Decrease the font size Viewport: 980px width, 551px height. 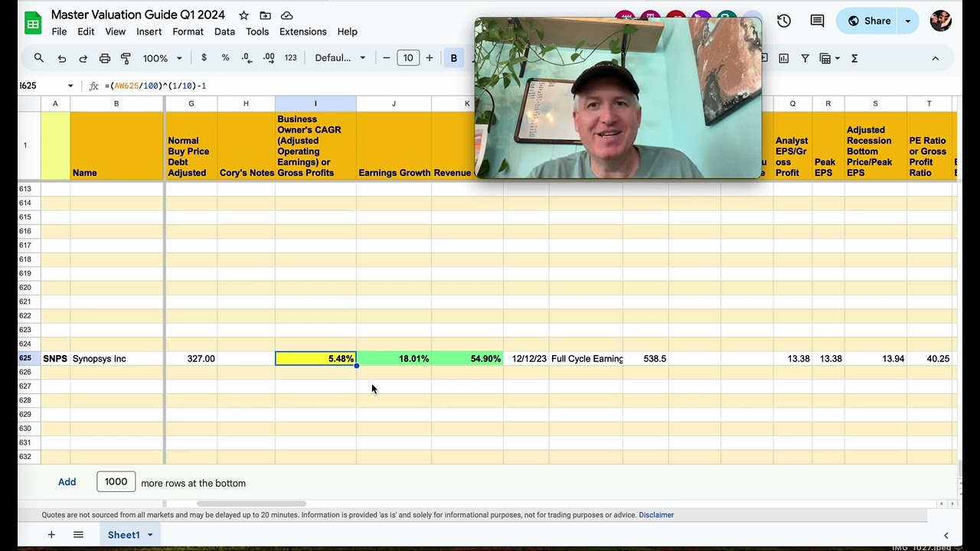tap(387, 58)
